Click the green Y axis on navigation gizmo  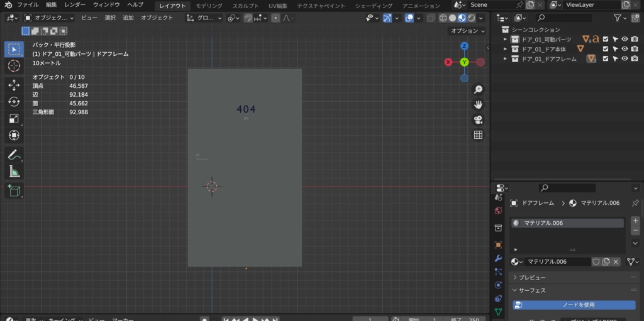tap(464, 62)
